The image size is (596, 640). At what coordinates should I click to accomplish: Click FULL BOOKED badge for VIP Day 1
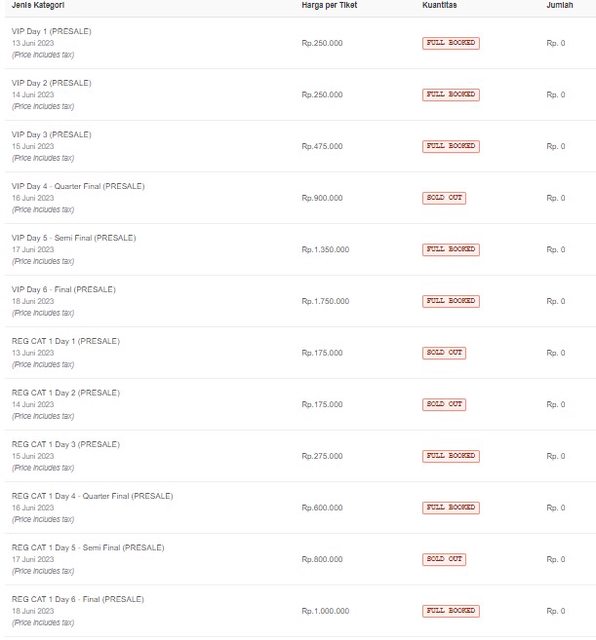tap(451, 43)
